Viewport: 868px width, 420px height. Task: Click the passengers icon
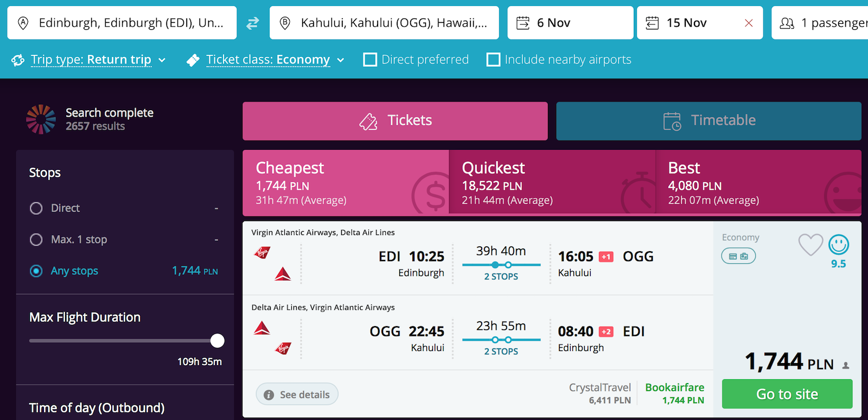pos(787,23)
